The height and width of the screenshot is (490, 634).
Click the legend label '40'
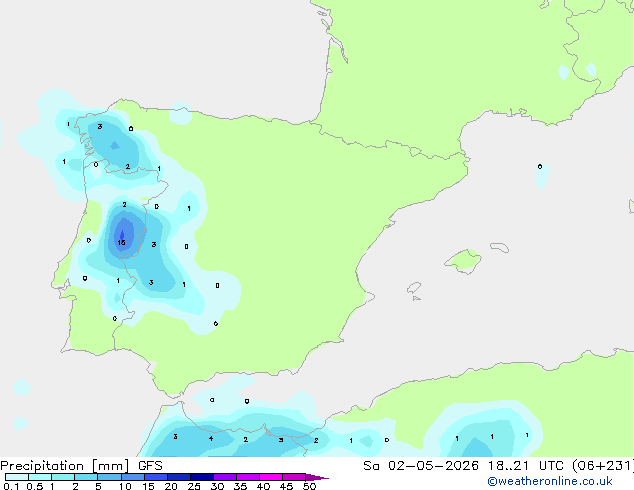click(263, 486)
